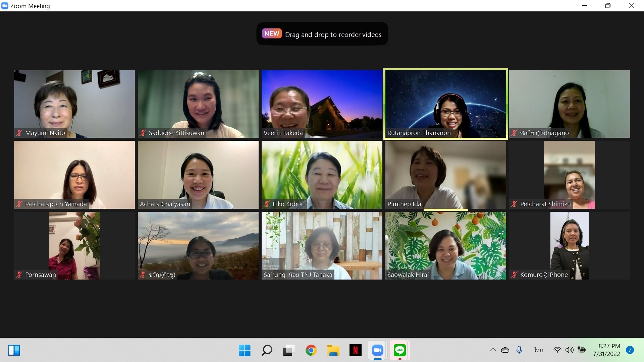Screen dimensions: 644x362
Task: Click Pornsawan's muted microphone icon
Action: tap(19, 275)
